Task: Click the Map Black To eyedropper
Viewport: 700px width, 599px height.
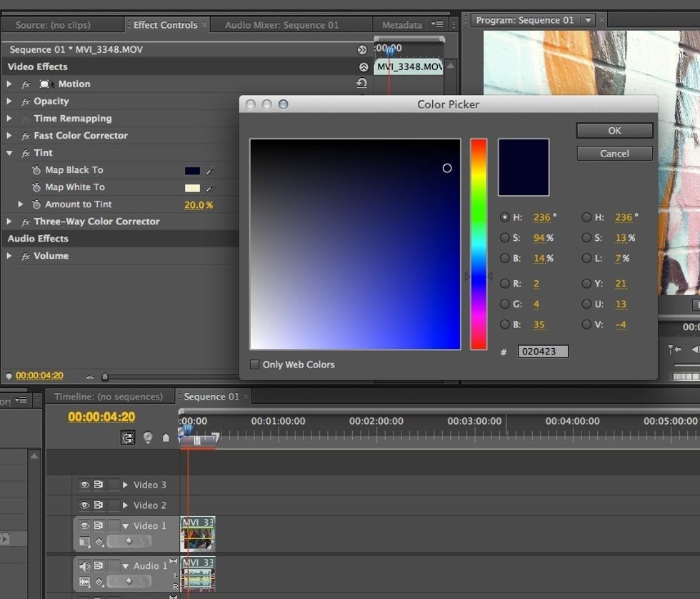Action: tap(210, 171)
